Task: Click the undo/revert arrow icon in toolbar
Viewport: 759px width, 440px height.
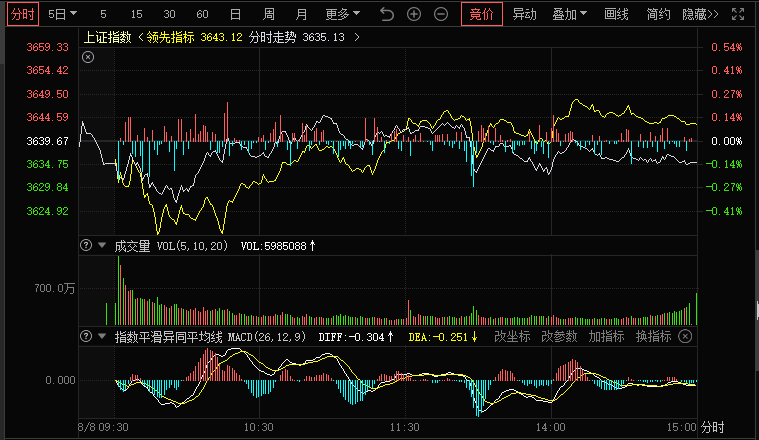Action: coord(388,15)
